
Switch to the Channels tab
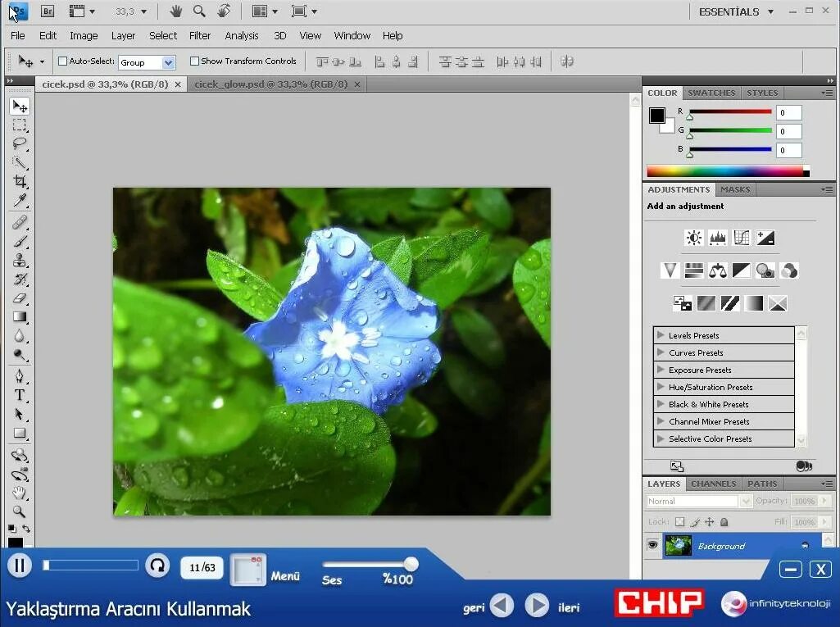[714, 484]
